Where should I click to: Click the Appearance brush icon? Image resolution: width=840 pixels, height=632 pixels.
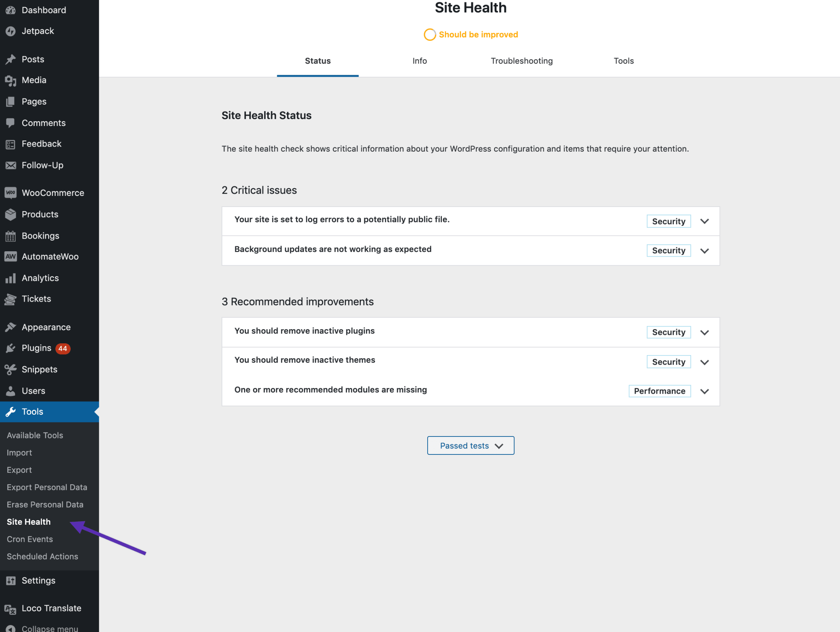pos(11,327)
